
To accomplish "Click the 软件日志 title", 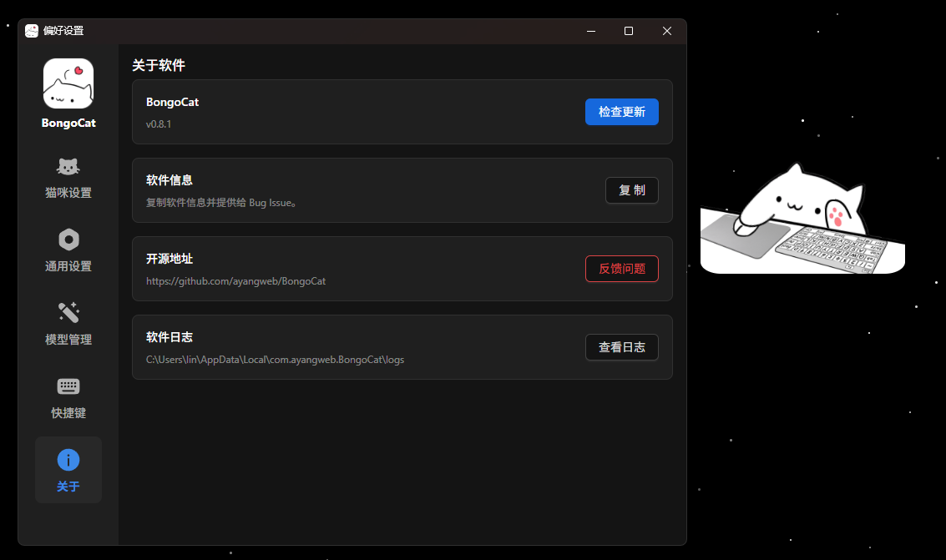I will [169, 337].
